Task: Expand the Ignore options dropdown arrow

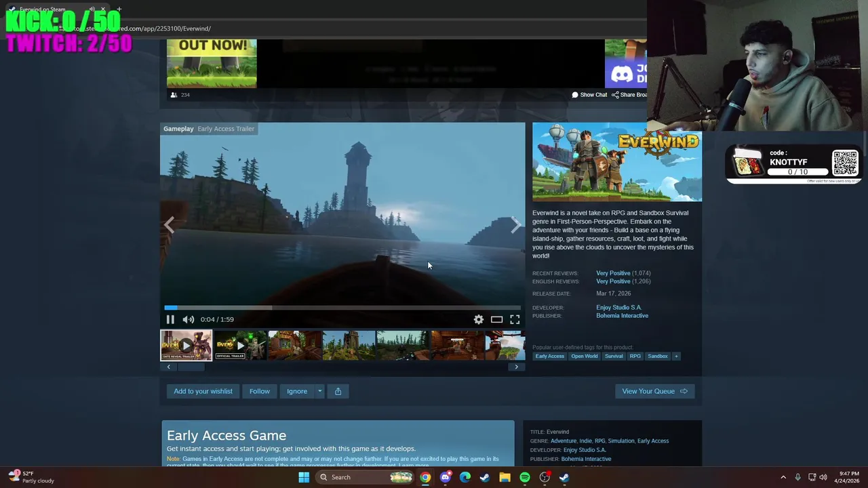Action: (319, 391)
